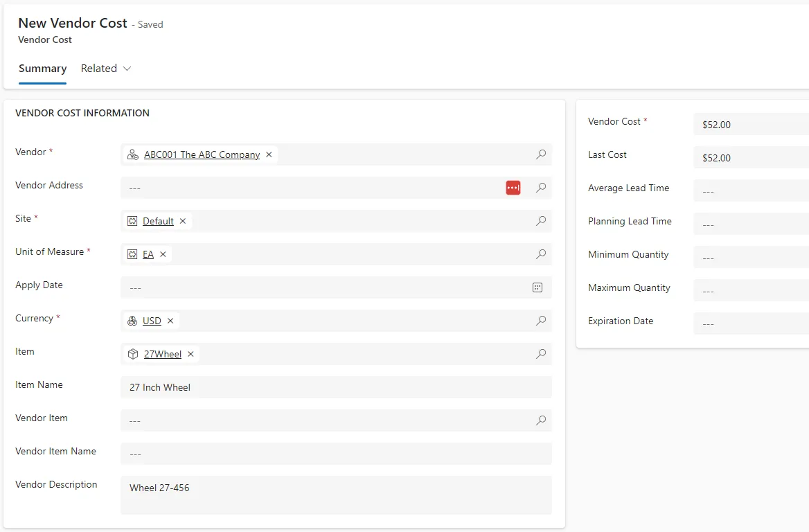Open Item lookup search magnifier
The height and width of the screenshot is (532, 809).
pyautogui.click(x=541, y=354)
